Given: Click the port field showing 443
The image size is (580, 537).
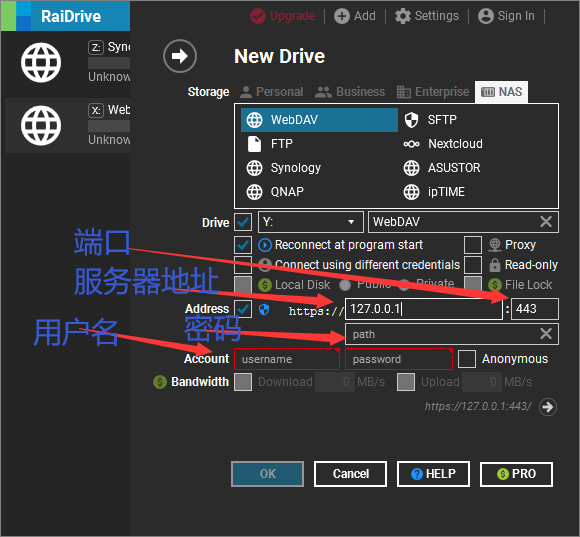Looking at the screenshot, I should pyautogui.click(x=535, y=309).
